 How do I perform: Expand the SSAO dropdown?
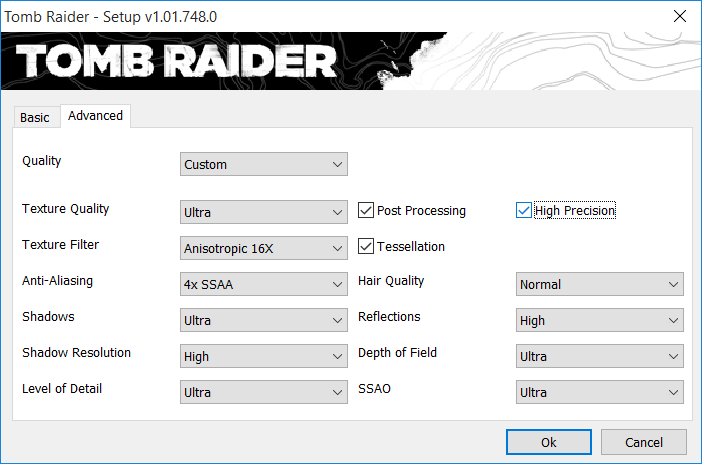599,392
